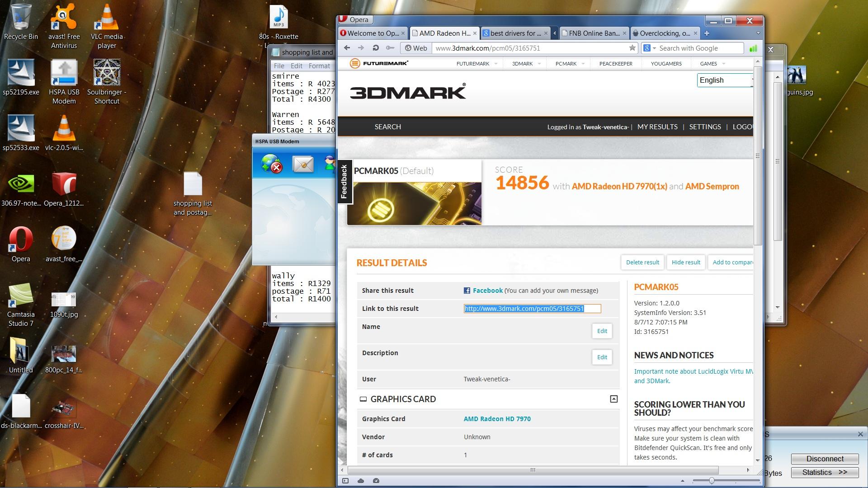
Task: Expand the FUTUREMARK nav dropdown arrow
Action: pos(496,64)
